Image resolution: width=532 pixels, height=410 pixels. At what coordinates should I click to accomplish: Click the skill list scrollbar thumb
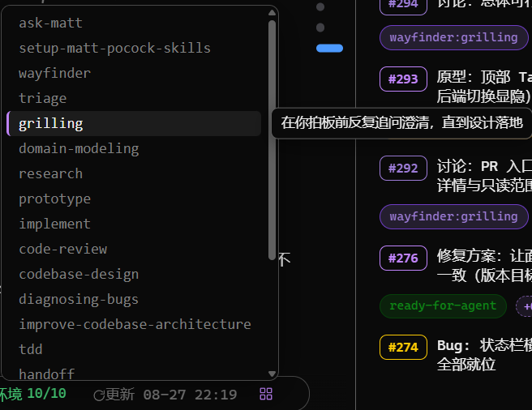point(272,140)
